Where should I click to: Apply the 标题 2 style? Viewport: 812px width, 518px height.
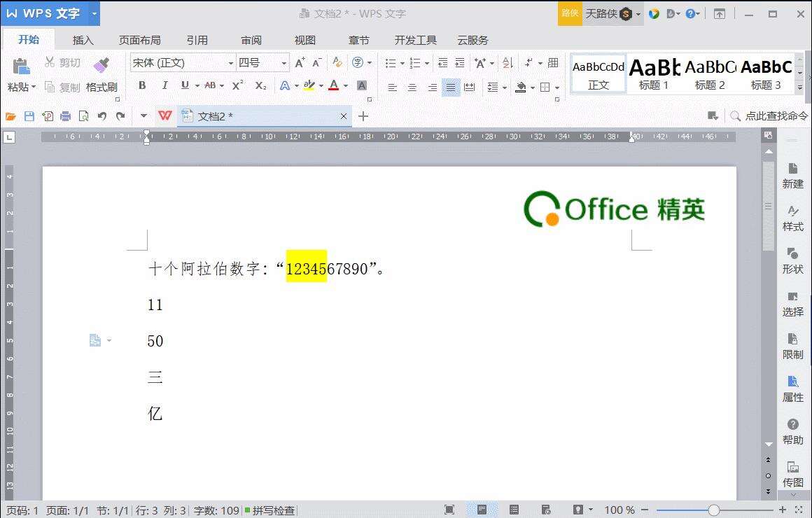(x=710, y=74)
